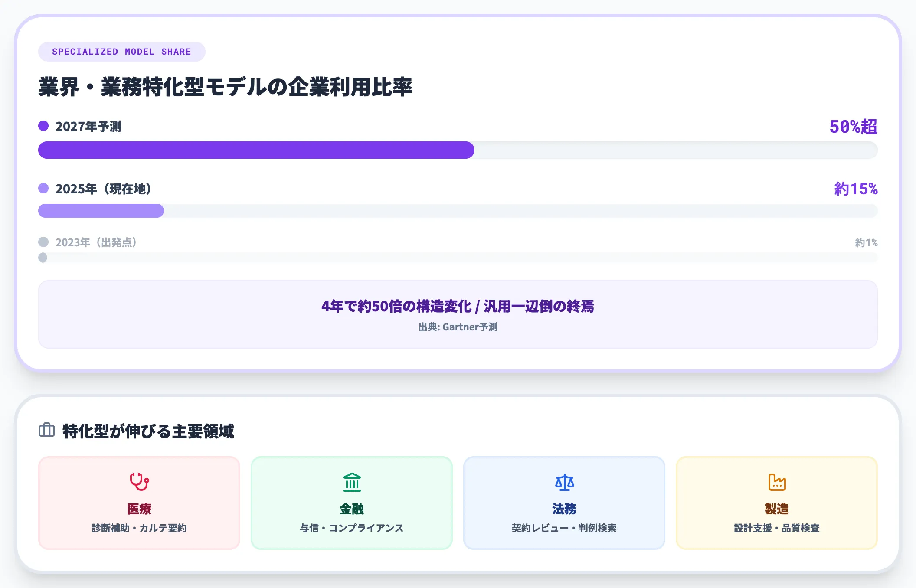Viewport: 916px width, 588px height.
Task: Click the 50%超 value label
Action: pyautogui.click(x=853, y=127)
